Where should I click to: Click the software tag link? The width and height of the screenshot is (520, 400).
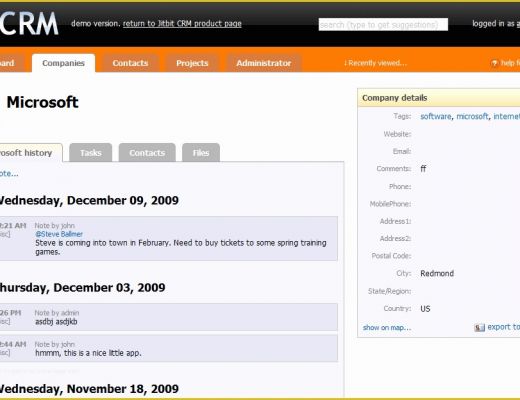coord(436,116)
